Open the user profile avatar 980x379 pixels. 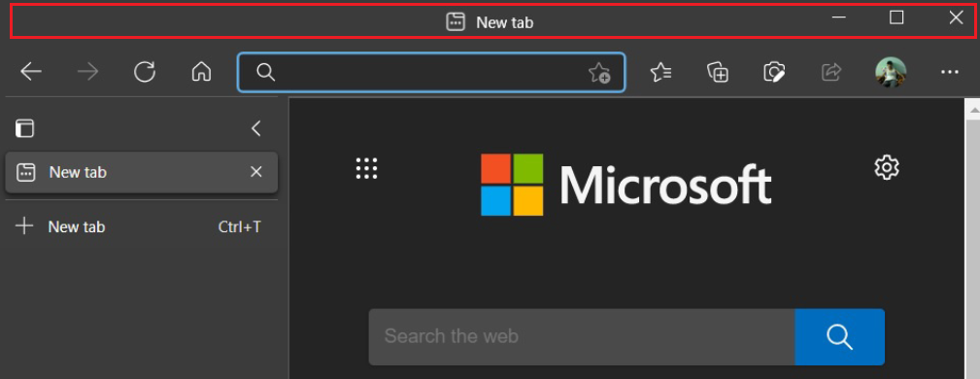coord(890,73)
